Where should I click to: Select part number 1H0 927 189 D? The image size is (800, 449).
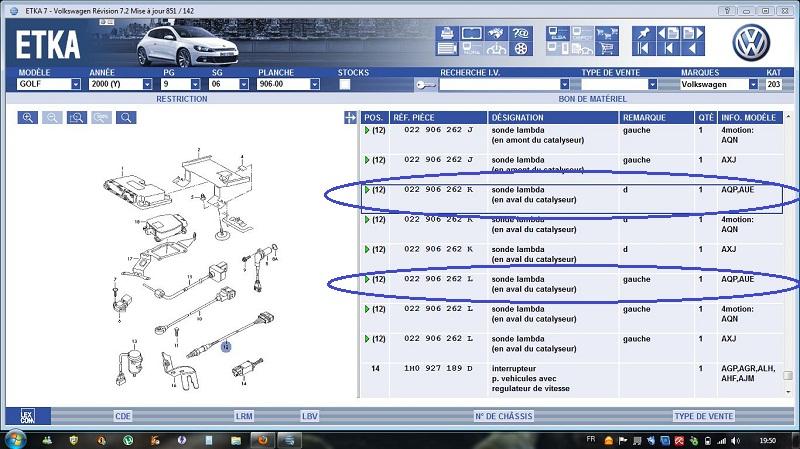pos(438,368)
